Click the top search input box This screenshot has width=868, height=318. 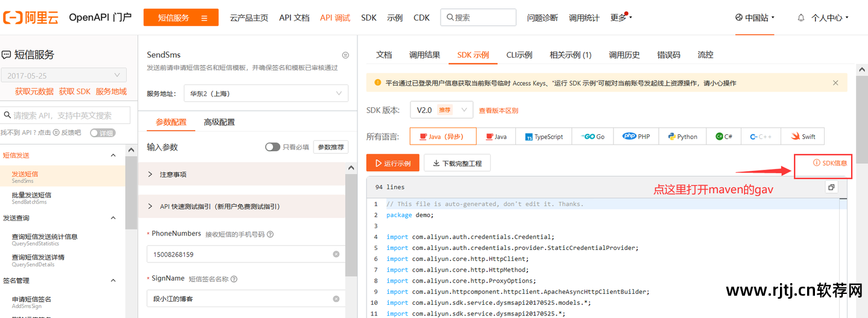point(478,17)
